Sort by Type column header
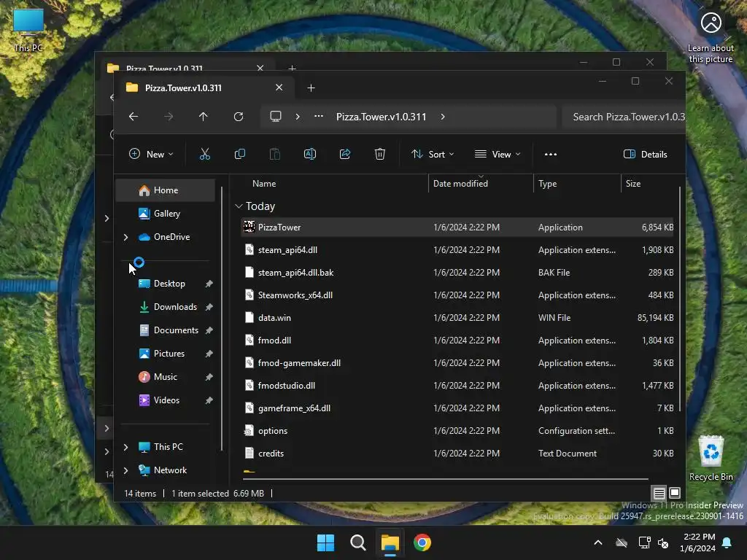Viewport: 747px width, 560px height. [577, 184]
